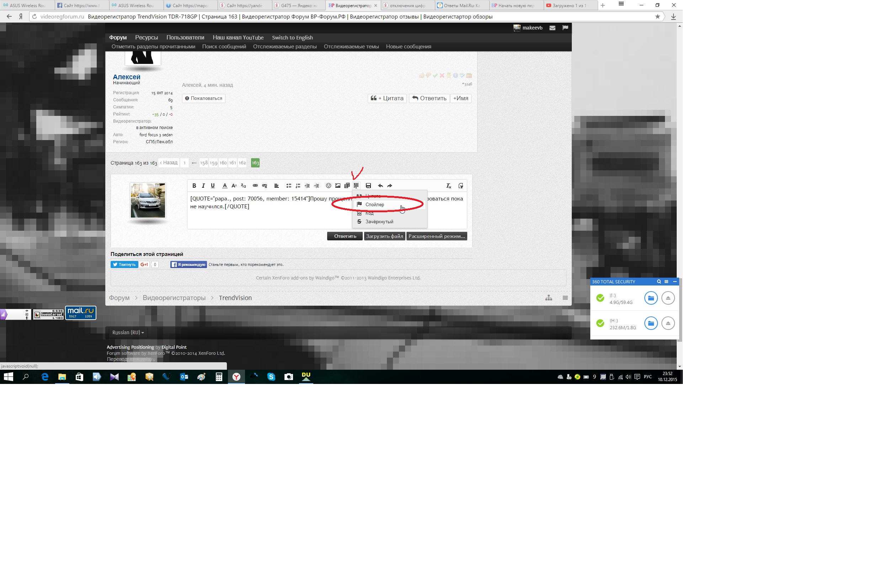Screen dimensions: 889x588
Task: Click the Italic formatting icon
Action: point(203,186)
